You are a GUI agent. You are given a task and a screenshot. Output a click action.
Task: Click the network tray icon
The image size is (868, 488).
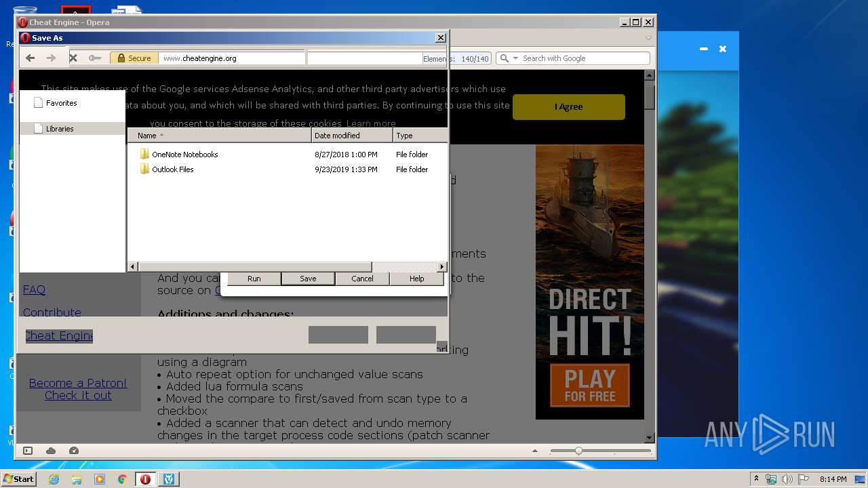pyautogui.click(x=771, y=479)
